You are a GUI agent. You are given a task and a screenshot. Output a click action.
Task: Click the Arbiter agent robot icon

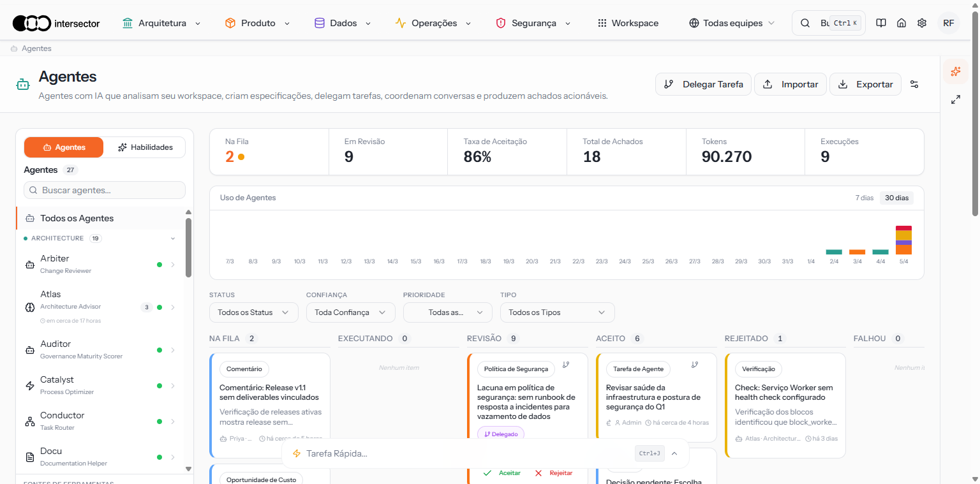tap(29, 264)
